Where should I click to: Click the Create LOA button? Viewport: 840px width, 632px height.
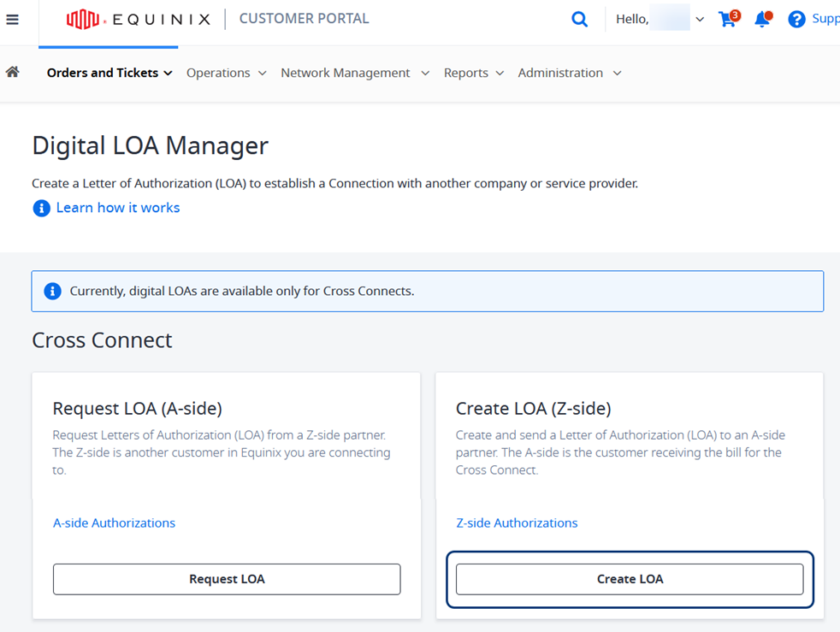coord(630,579)
